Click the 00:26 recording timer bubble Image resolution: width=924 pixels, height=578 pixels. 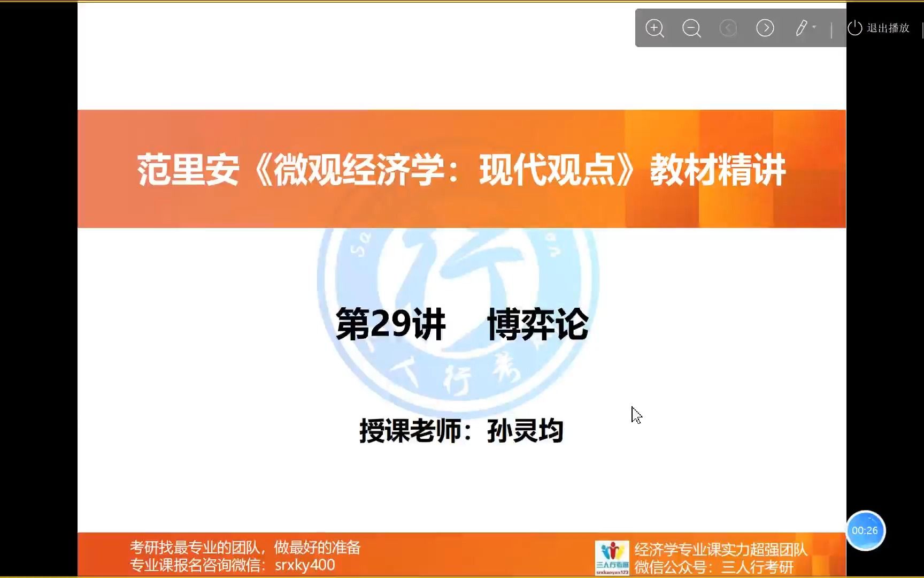(x=865, y=530)
